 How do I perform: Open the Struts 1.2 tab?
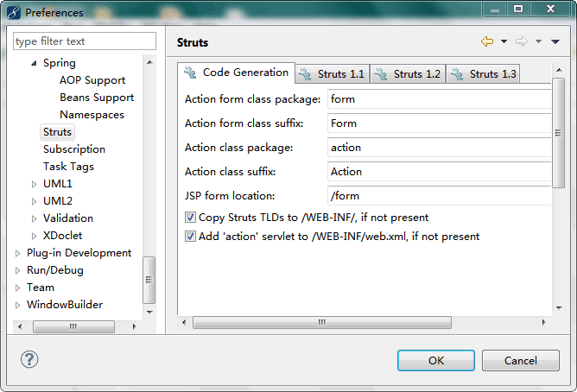tap(408, 74)
